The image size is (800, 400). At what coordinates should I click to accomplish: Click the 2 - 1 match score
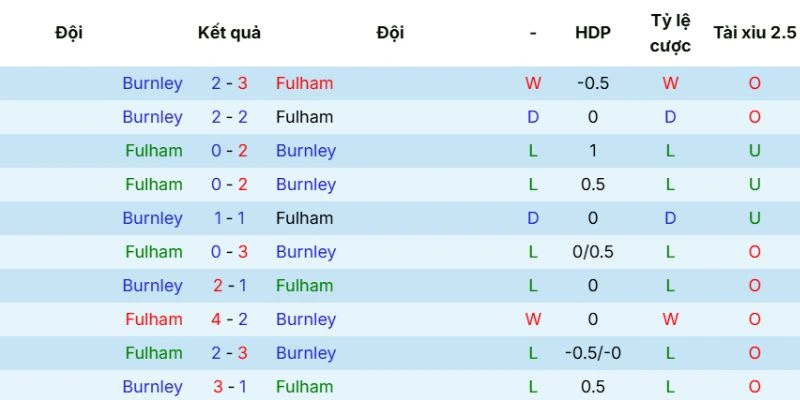[x=229, y=286]
